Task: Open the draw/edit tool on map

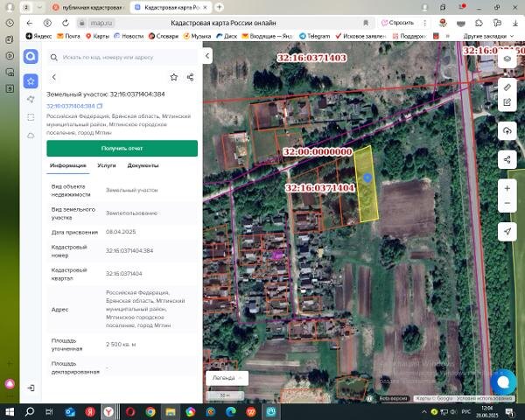Action: click(x=507, y=102)
